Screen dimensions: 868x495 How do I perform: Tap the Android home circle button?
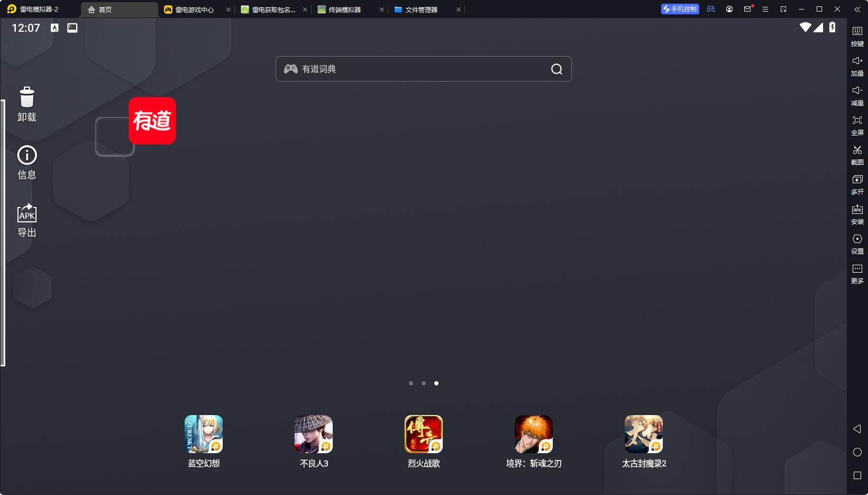[857, 452]
